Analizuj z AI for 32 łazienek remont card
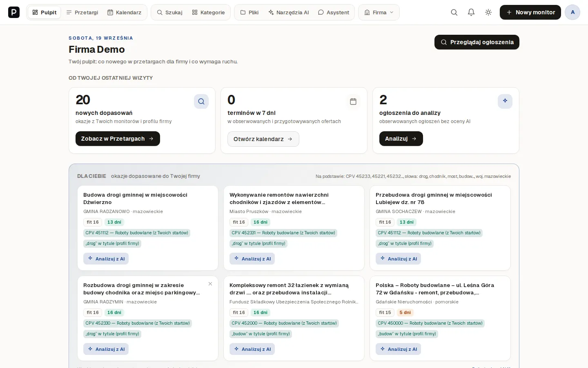588x368 pixels. 252,349
